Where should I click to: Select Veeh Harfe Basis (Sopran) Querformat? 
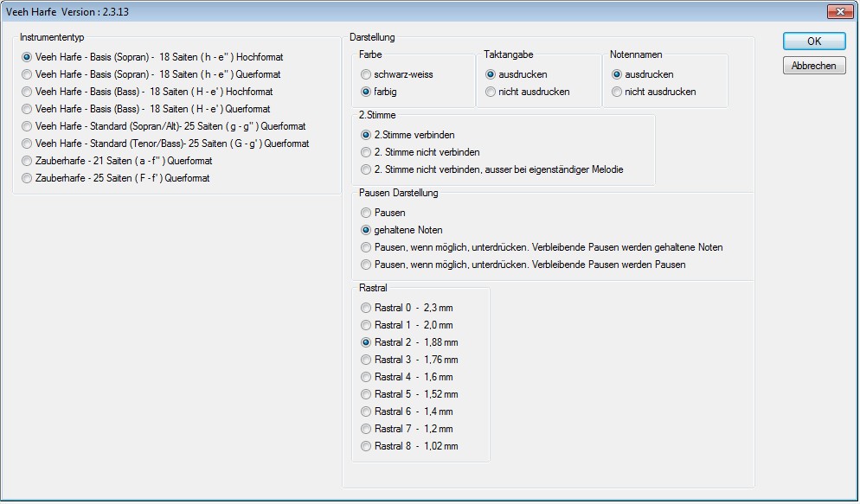click(x=28, y=75)
